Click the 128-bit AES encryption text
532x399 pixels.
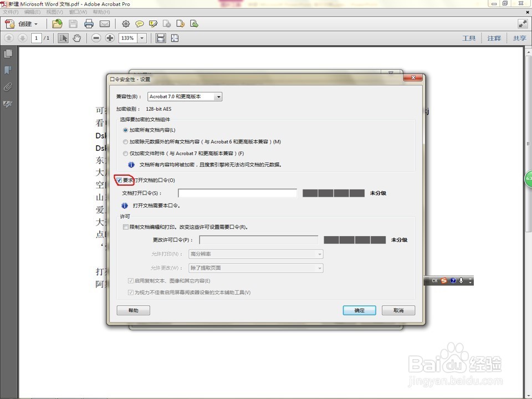coord(158,109)
